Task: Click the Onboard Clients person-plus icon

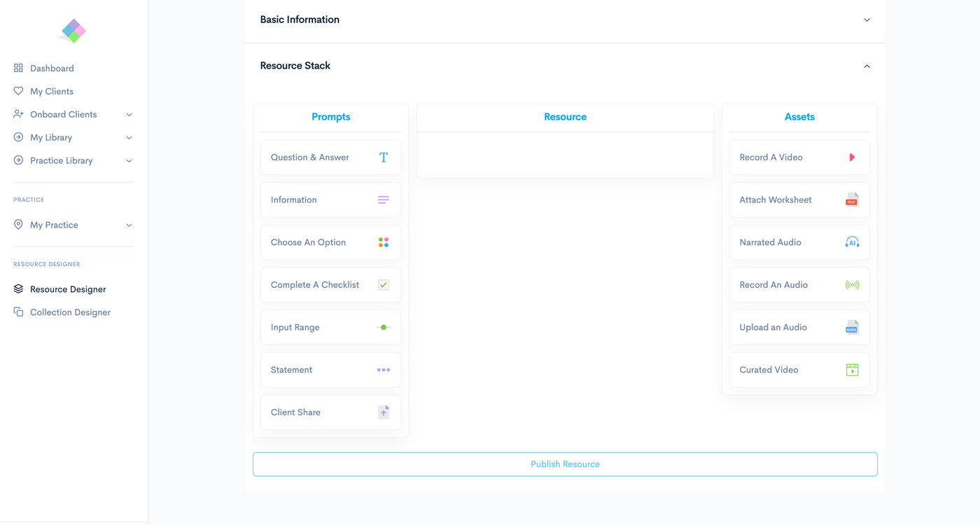Action: pyautogui.click(x=18, y=114)
